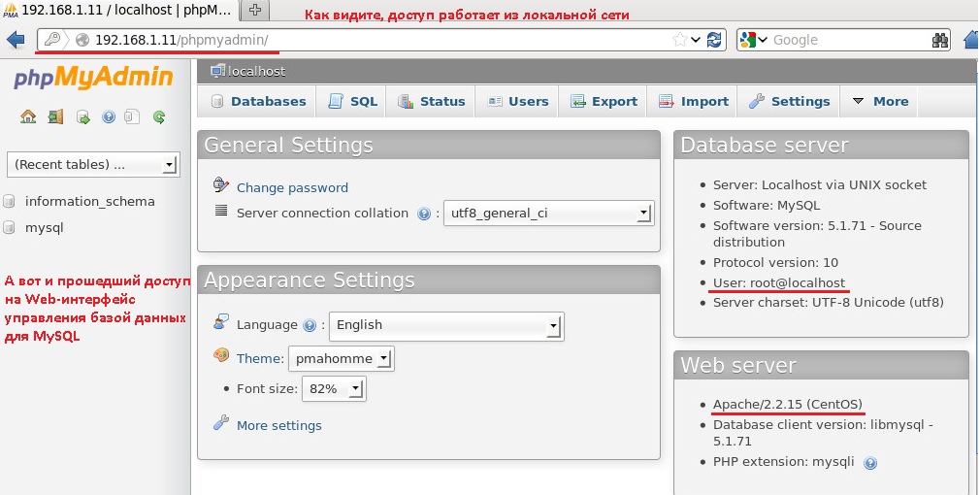Reload the navigation frame icon
The height and width of the screenshot is (495, 980).
[159, 116]
